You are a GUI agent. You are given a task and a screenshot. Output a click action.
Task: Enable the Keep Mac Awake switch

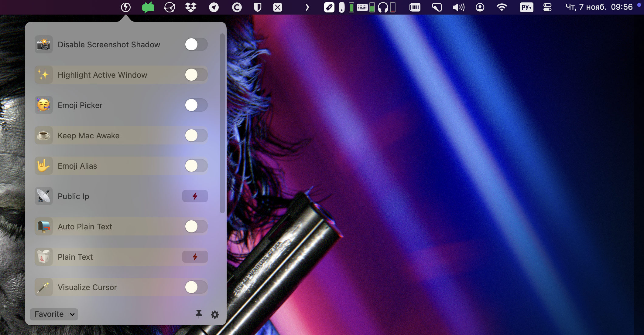click(196, 136)
